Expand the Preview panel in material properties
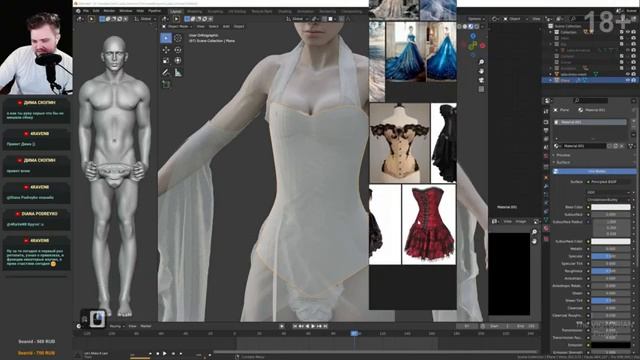The height and width of the screenshot is (360, 640). click(562, 155)
